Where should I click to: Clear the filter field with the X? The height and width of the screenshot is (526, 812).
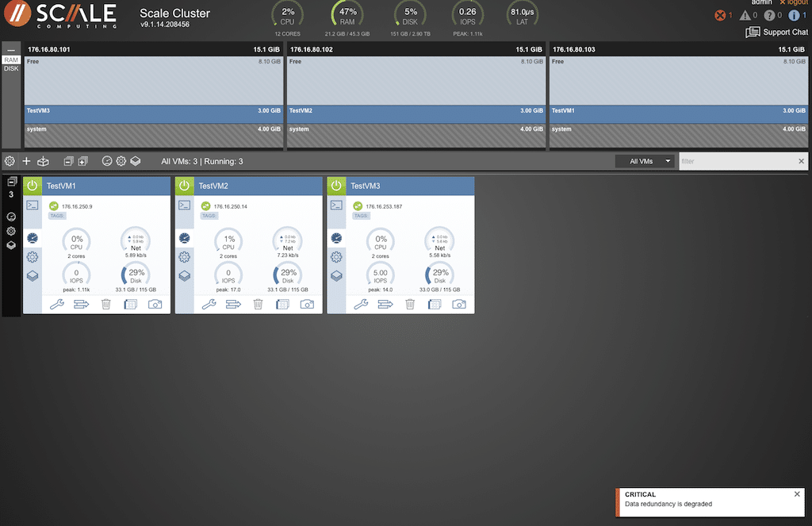click(801, 161)
